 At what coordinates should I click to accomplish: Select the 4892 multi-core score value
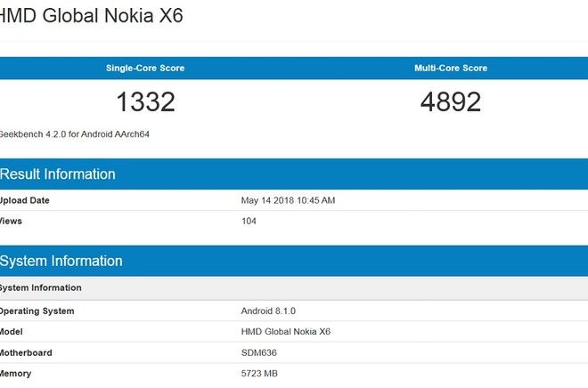coord(451,101)
